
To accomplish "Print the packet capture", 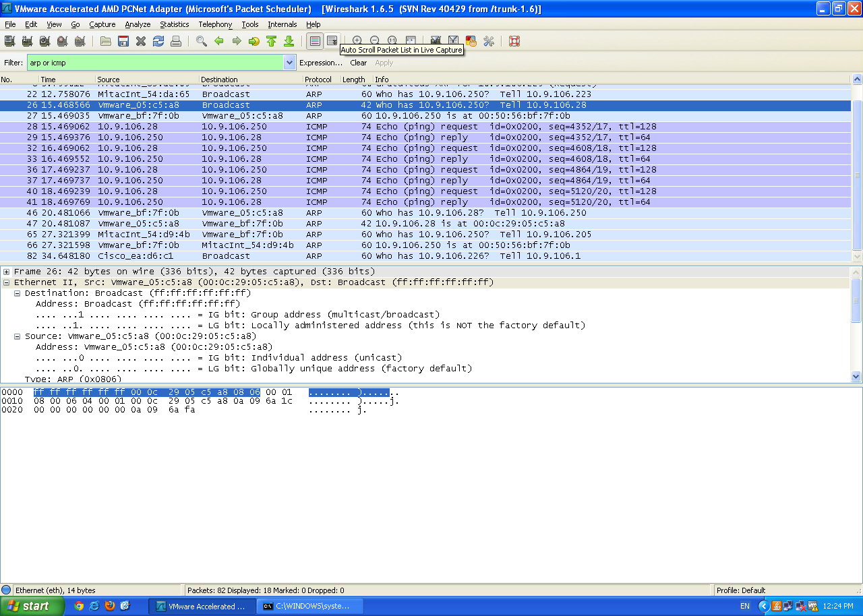I will coord(176,40).
